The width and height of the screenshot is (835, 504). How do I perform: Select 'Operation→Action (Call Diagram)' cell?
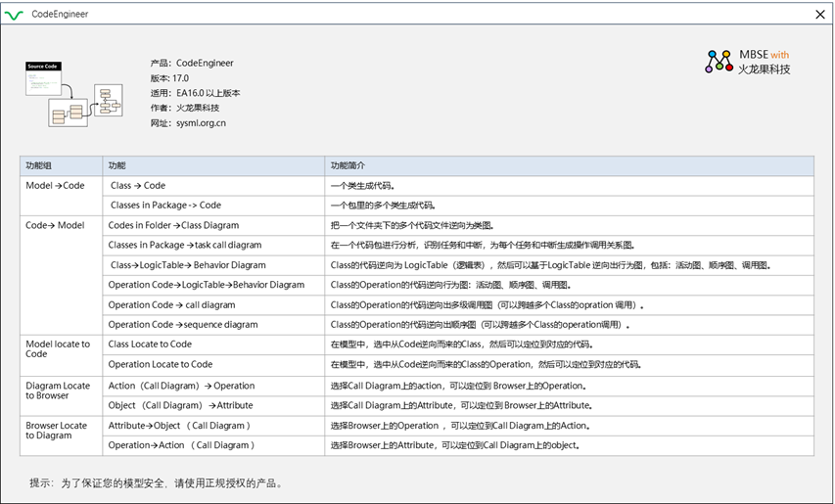pyautogui.click(x=213, y=445)
